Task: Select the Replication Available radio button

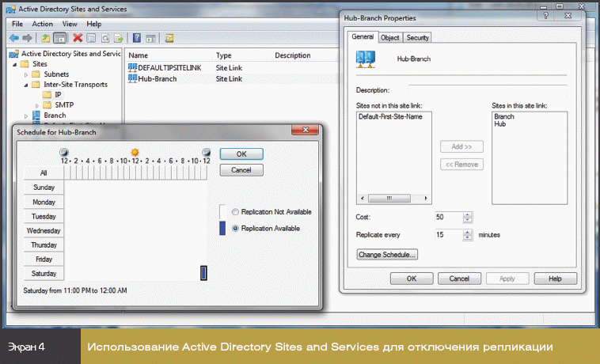Action: point(235,228)
